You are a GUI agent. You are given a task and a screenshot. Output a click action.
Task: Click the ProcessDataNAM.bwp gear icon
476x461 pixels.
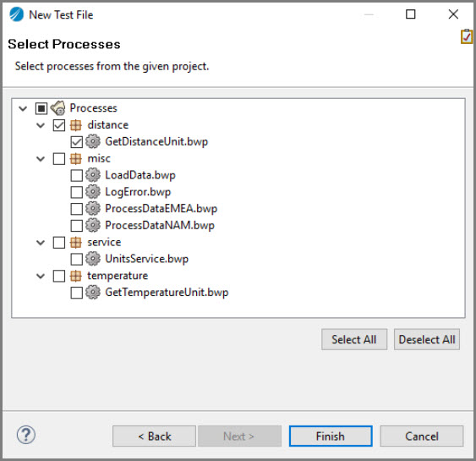coord(93,225)
